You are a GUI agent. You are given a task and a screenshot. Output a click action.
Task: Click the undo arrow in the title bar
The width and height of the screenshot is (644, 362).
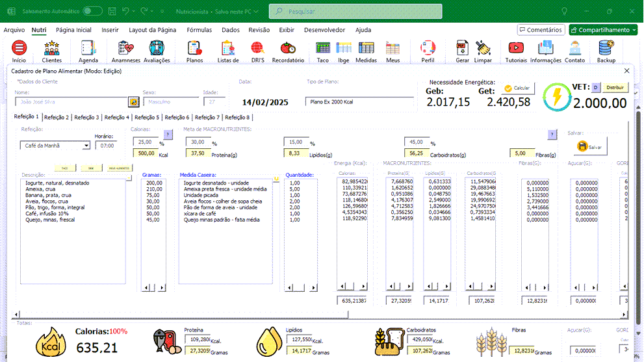(x=125, y=11)
